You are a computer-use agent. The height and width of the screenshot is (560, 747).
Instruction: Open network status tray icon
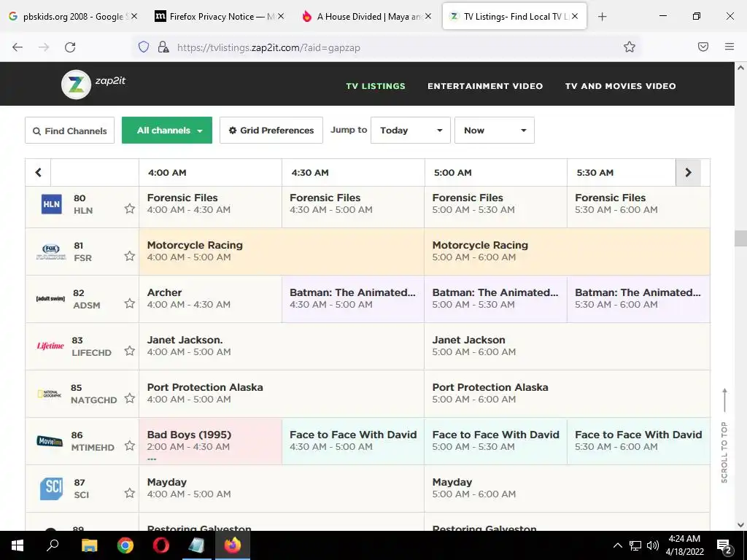tap(635, 545)
